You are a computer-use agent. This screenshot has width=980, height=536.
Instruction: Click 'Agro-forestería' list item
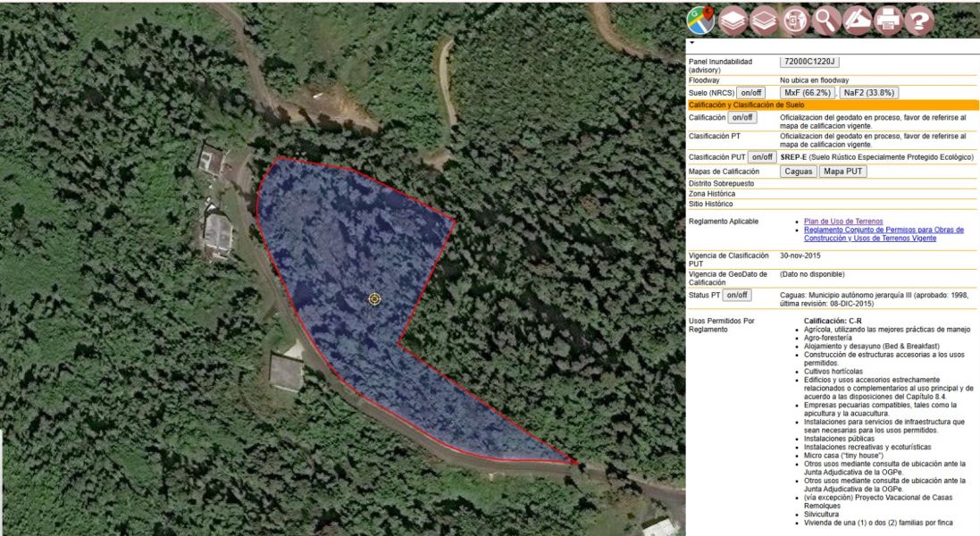tap(827, 338)
